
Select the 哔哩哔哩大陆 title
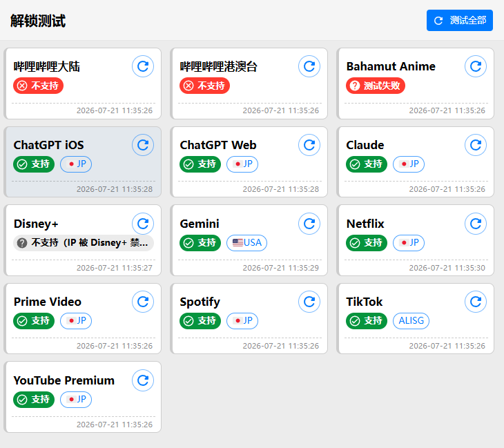[47, 66]
